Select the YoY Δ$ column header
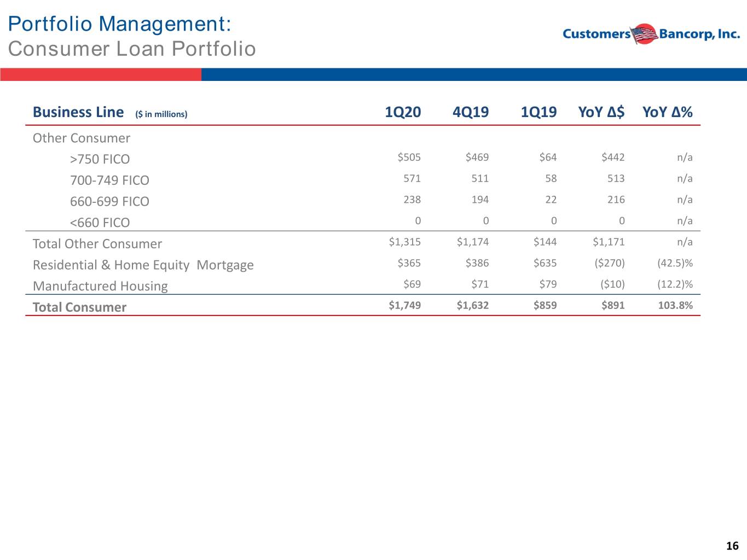Viewport: 747px width, 560px height. pos(601,112)
